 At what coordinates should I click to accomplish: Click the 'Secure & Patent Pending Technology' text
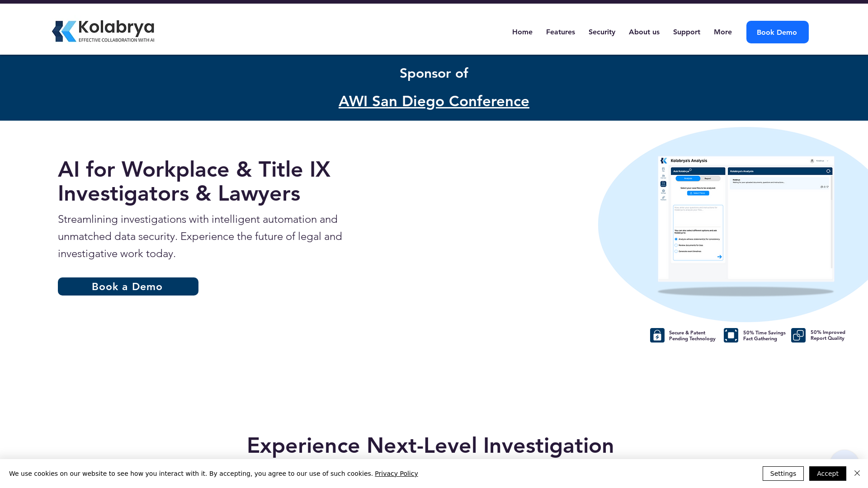click(x=692, y=336)
